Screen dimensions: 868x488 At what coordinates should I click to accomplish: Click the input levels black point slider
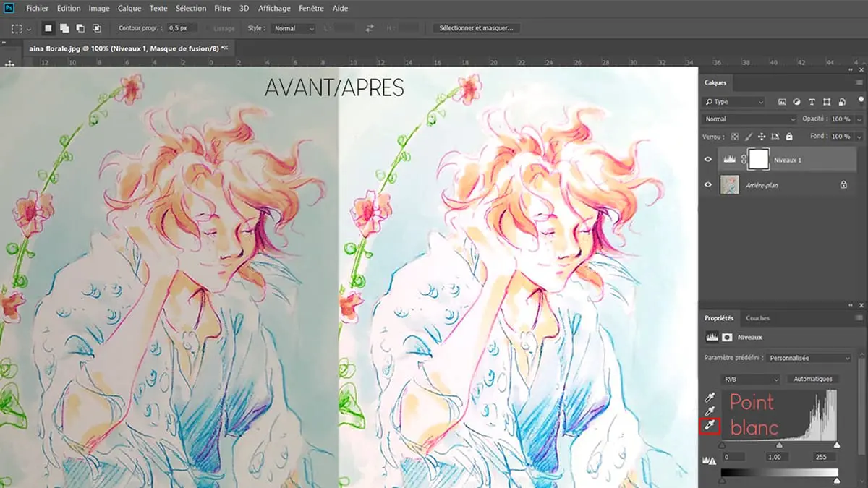click(722, 445)
